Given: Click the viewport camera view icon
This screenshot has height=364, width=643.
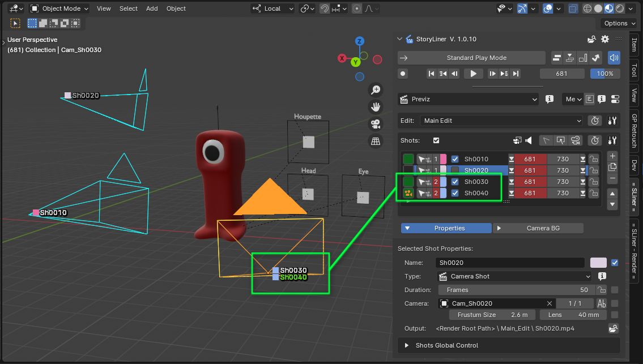Looking at the screenshot, I should (375, 124).
